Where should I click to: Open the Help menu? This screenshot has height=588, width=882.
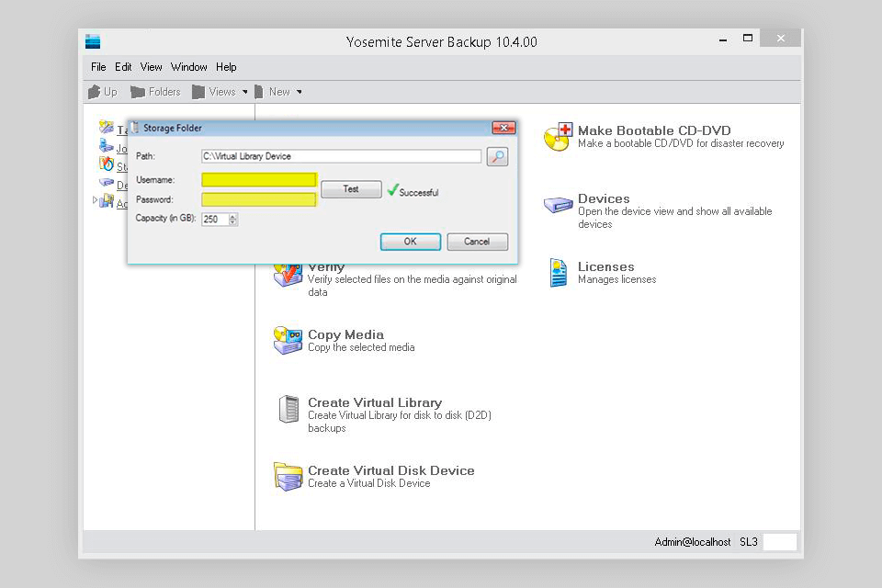point(226,67)
